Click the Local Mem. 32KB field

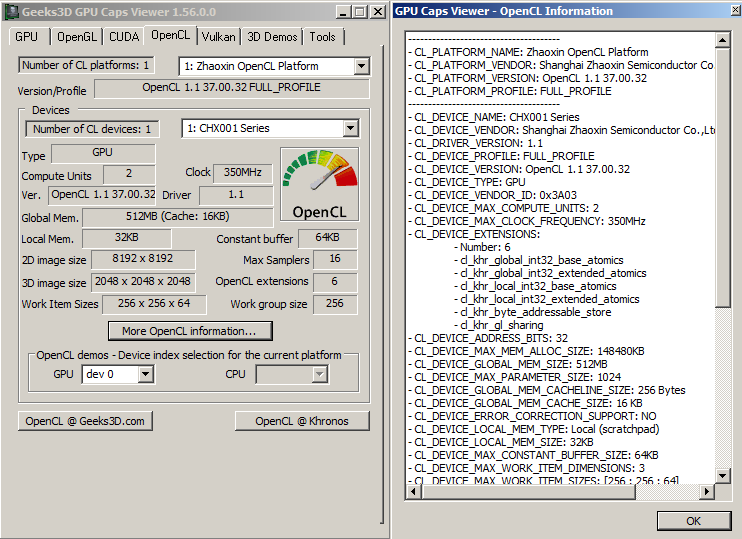click(127, 238)
